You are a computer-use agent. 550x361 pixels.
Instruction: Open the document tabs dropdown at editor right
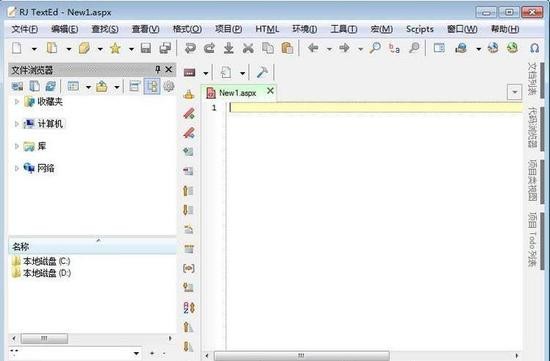[x=515, y=92]
